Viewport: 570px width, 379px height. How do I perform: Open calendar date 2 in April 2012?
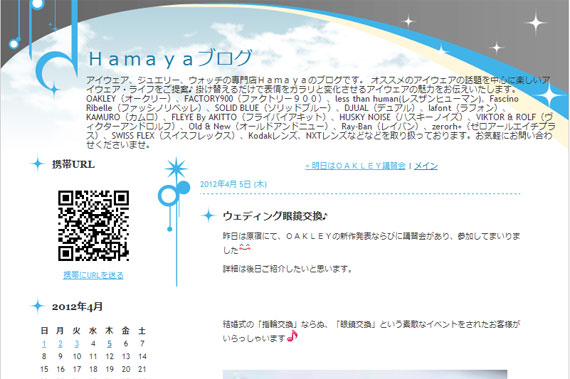60,343
